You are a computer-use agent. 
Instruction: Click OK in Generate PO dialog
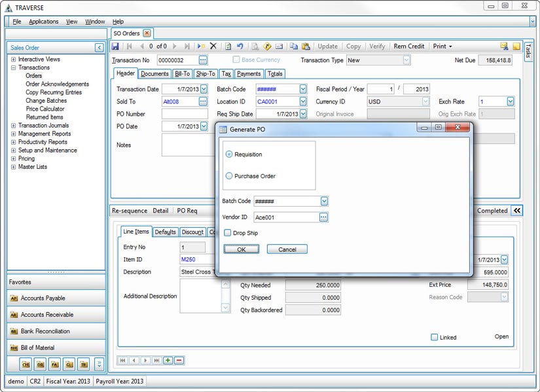tap(242, 249)
